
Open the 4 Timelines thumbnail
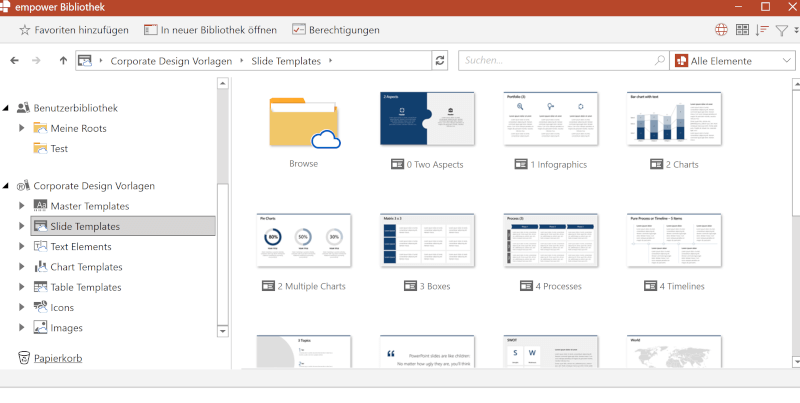(x=674, y=240)
